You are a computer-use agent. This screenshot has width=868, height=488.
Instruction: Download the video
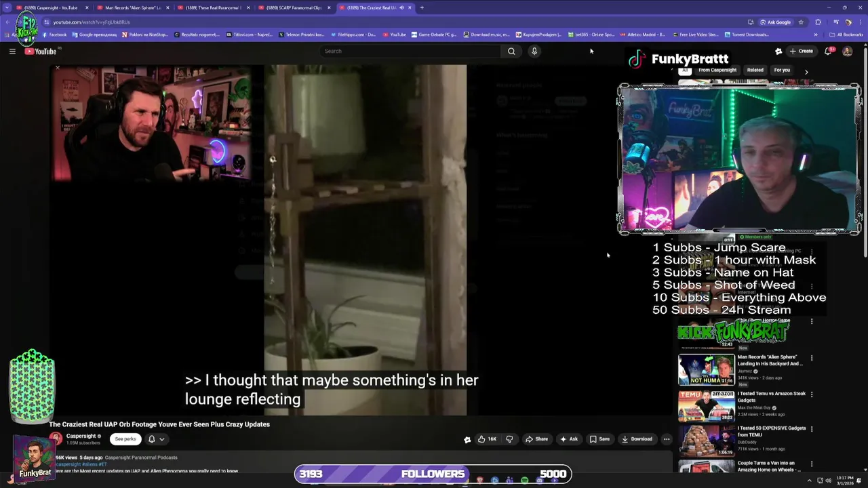637,439
